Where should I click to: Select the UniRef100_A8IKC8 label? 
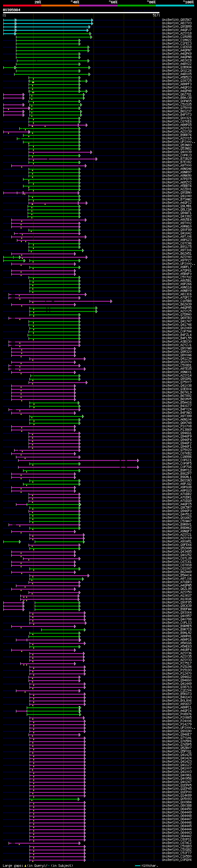coord(177,61)
